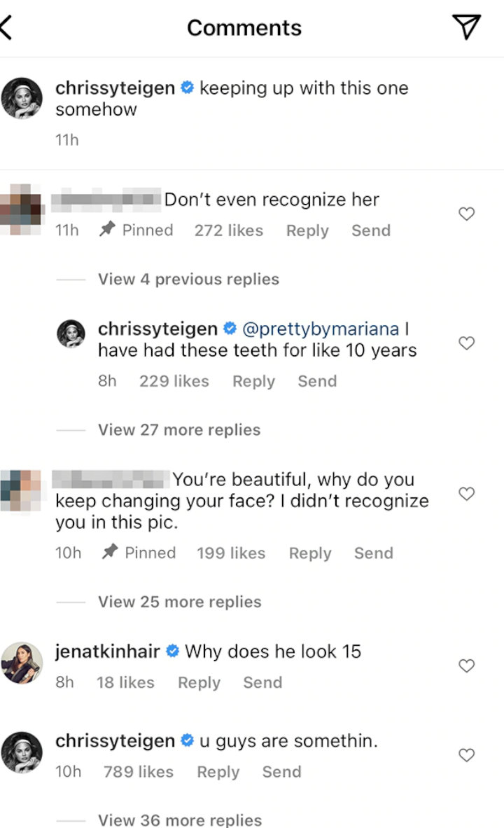This screenshot has width=504, height=828.
Task: Reply to jenatkinhair's comment
Action: coord(199,682)
